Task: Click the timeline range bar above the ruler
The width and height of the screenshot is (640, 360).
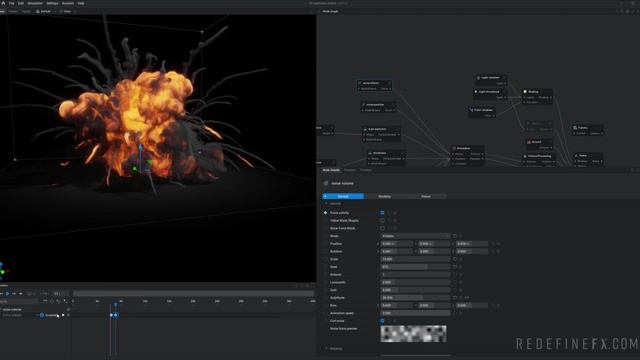Action: pyautogui.click(x=193, y=293)
